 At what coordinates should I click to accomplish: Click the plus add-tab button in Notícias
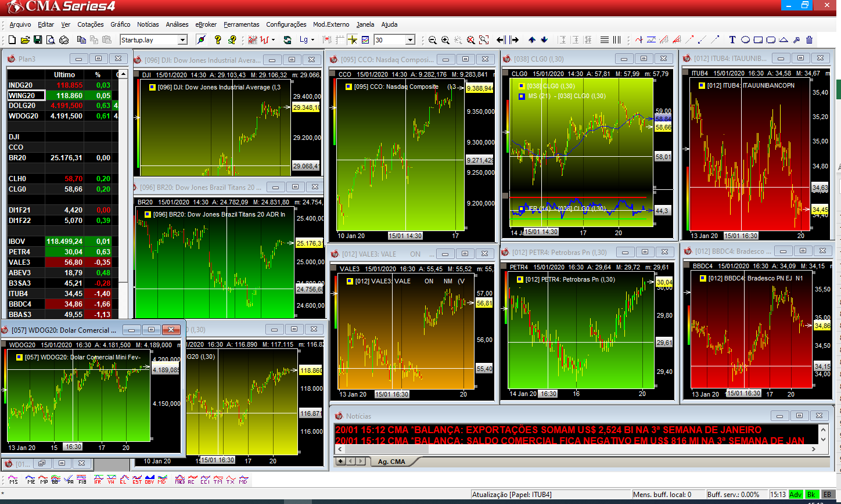[x=340, y=461]
